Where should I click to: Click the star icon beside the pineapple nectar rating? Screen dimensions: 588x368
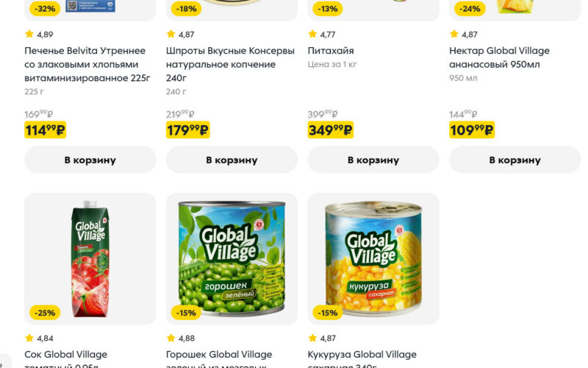click(x=454, y=34)
